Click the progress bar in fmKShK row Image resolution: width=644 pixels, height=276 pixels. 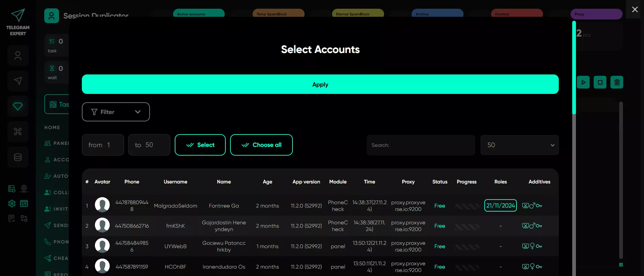pos(467,226)
